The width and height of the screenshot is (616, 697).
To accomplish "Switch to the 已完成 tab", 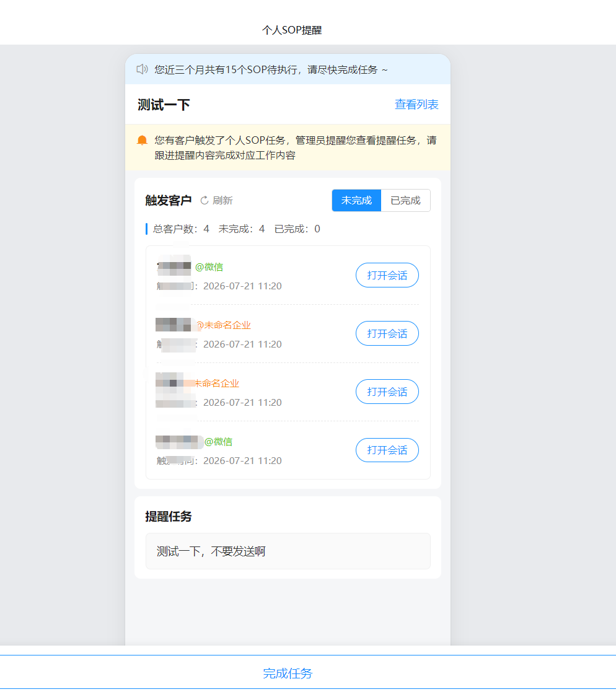I will pos(406,201).
